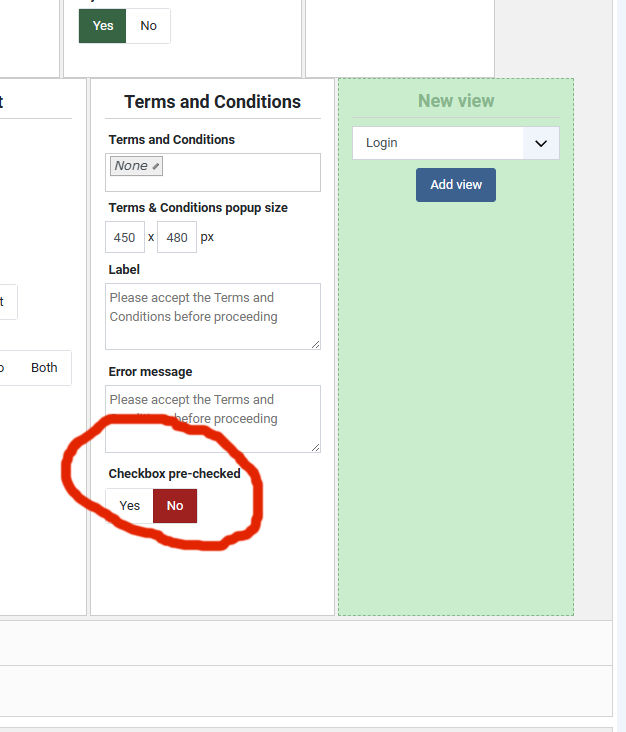Grab the Label textarea resize handle
The height and width of the screenshot is (732, 626).
point(315,344)
